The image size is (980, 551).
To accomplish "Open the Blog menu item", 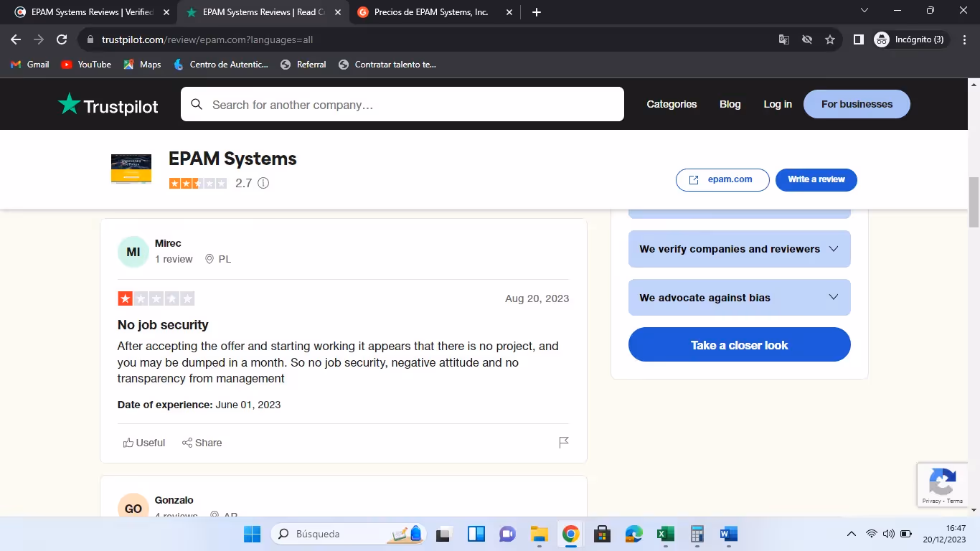I will tap(730, 104).
